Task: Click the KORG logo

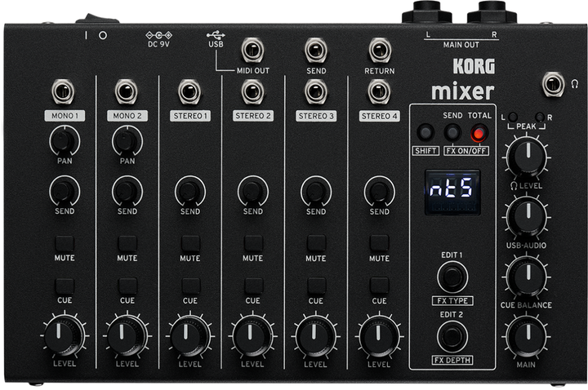Action: point(474,66)
